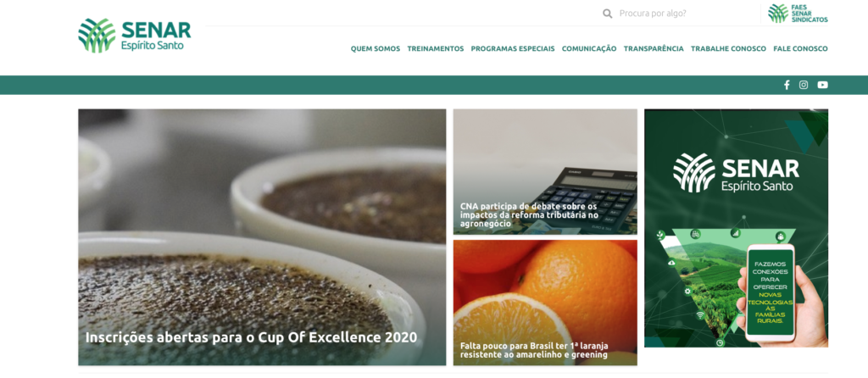Open the Quem Somos menu
The width and height of the screenshot is (868, 378).
point(376,48)
